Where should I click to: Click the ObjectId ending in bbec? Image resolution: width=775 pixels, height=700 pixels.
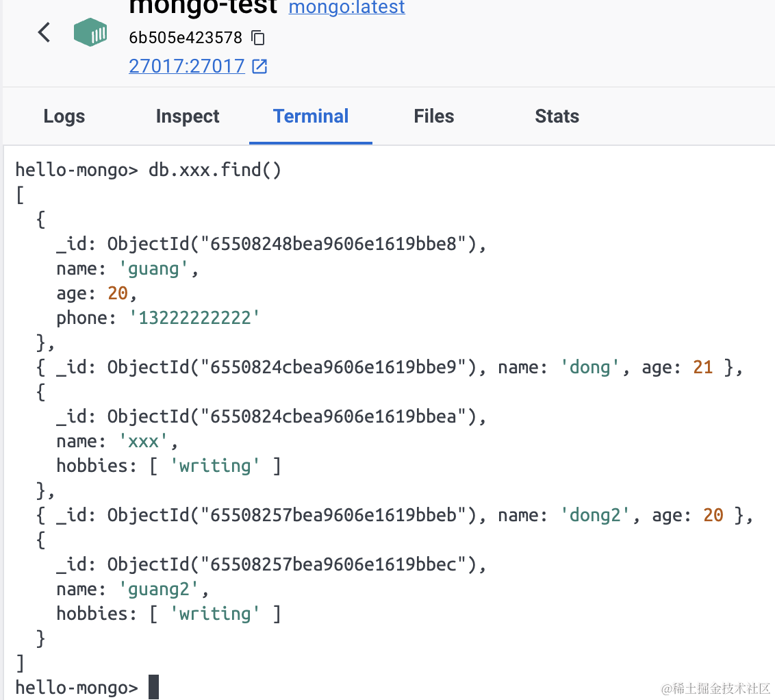pos(291,564)
